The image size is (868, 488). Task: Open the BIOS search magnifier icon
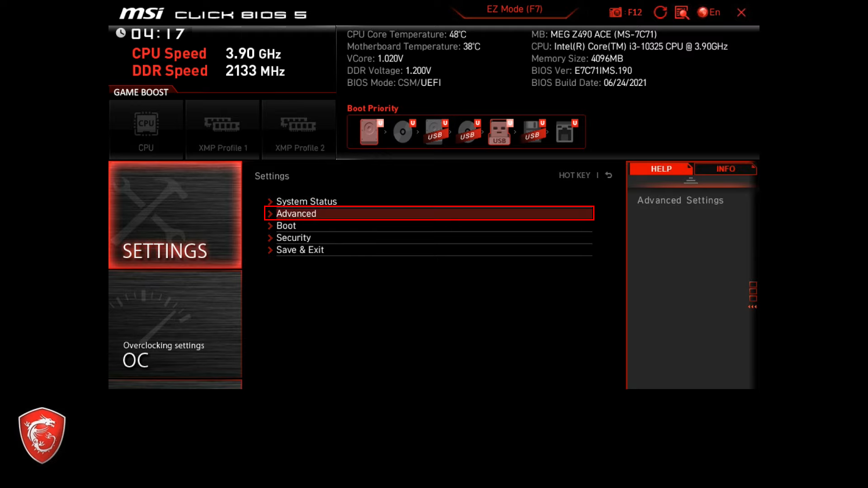click(682, 13)
